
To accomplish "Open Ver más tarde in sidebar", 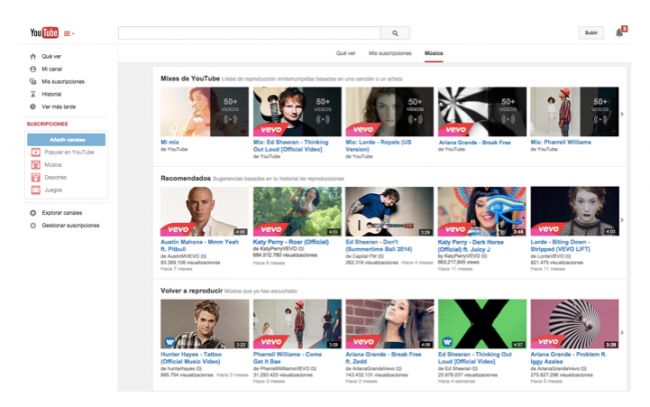I will (x=58, y=107).
